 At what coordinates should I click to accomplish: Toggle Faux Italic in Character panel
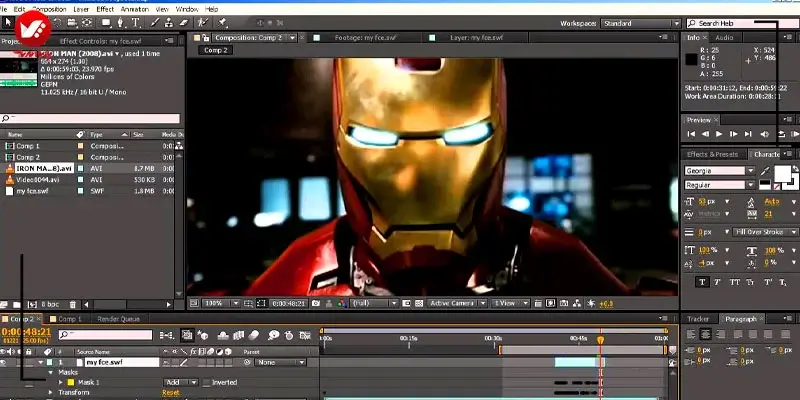(x=717, y=282)
